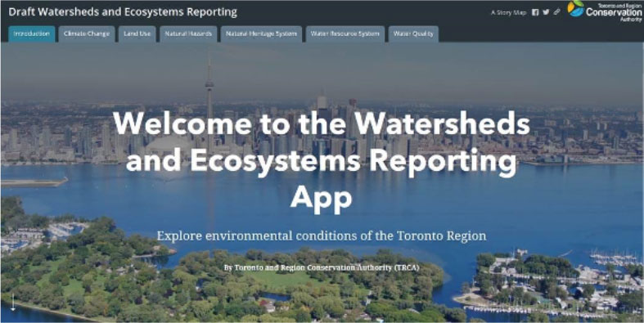Click the word 'App' in the heading

(x=321, y=200)
